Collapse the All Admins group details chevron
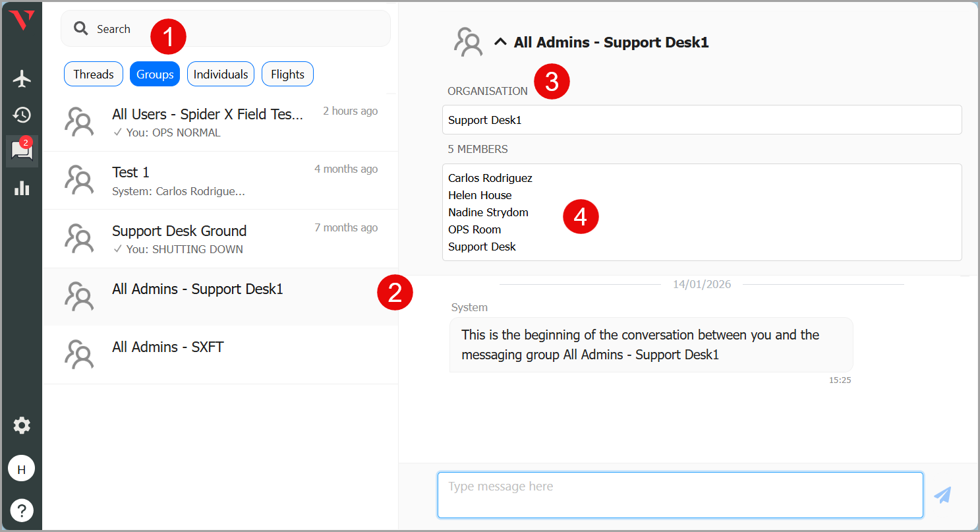This screenshot has height=532, width=980. click(500, 42)
